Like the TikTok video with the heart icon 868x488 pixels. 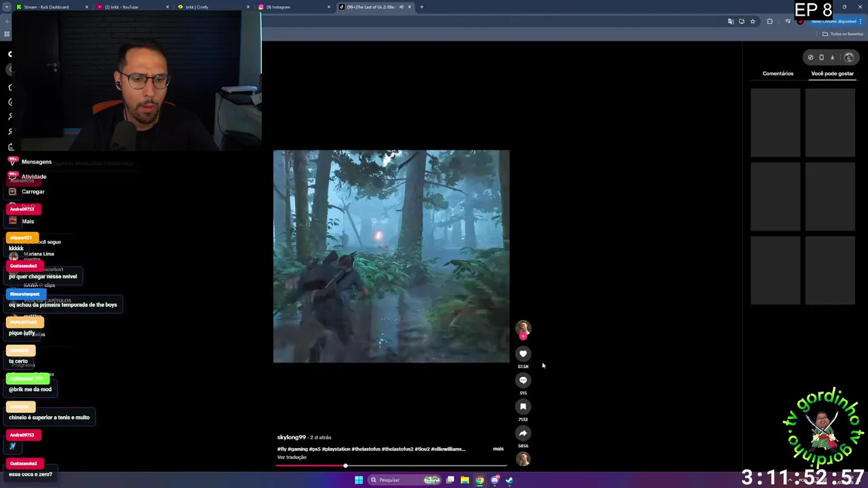point(523,354)
